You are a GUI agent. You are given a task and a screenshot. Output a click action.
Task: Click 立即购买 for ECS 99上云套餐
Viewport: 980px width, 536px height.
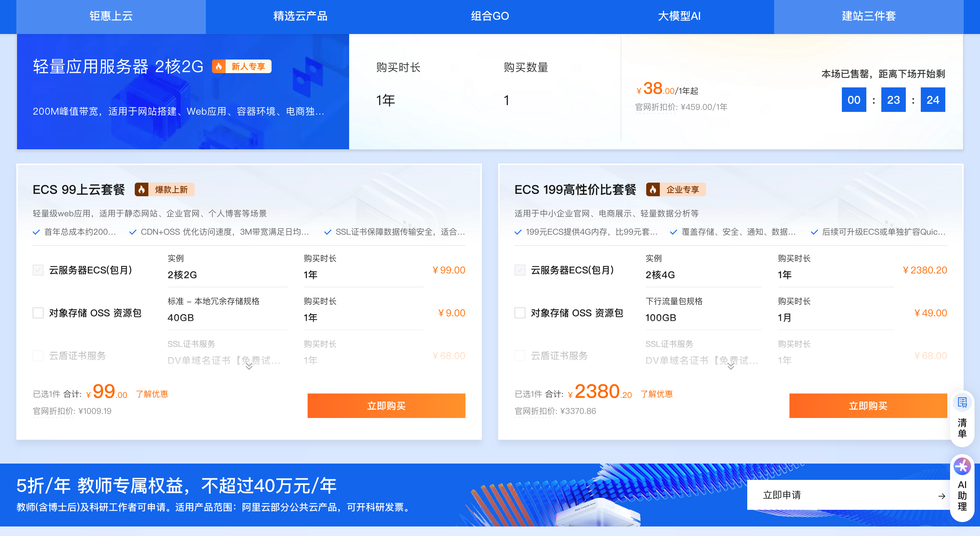[386, 406]
